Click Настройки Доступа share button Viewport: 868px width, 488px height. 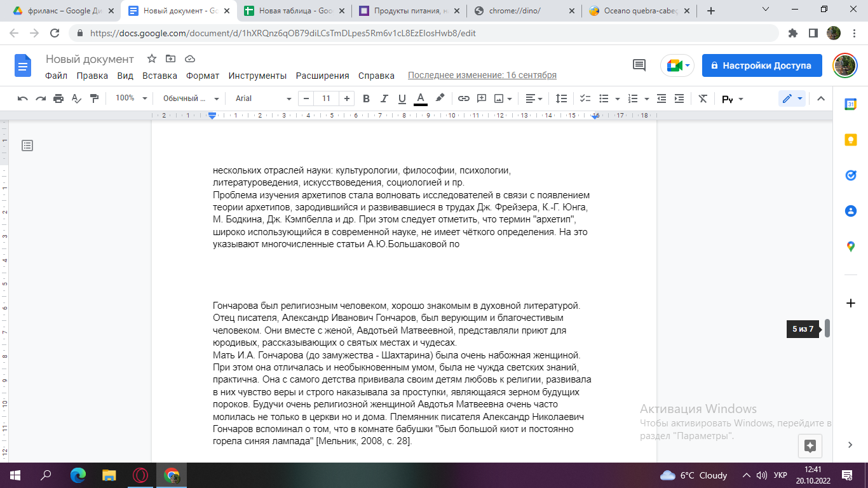[762, 65]
